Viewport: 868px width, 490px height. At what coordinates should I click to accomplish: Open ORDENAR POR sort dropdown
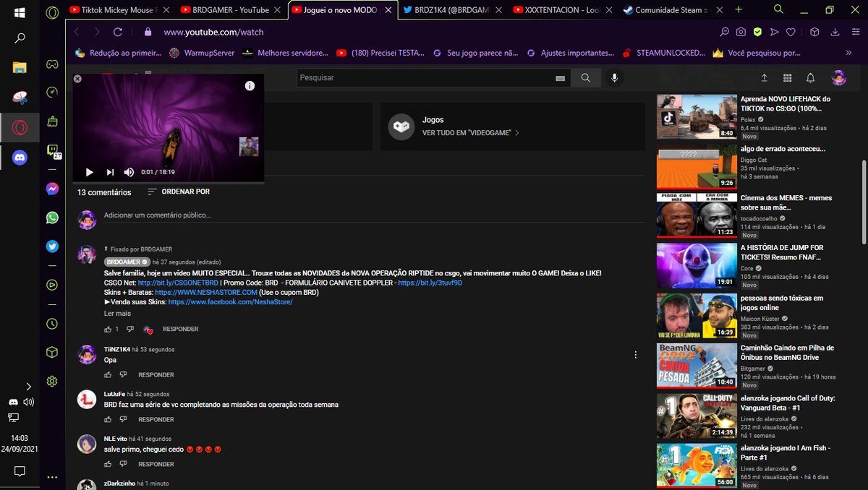coord(179,192)
